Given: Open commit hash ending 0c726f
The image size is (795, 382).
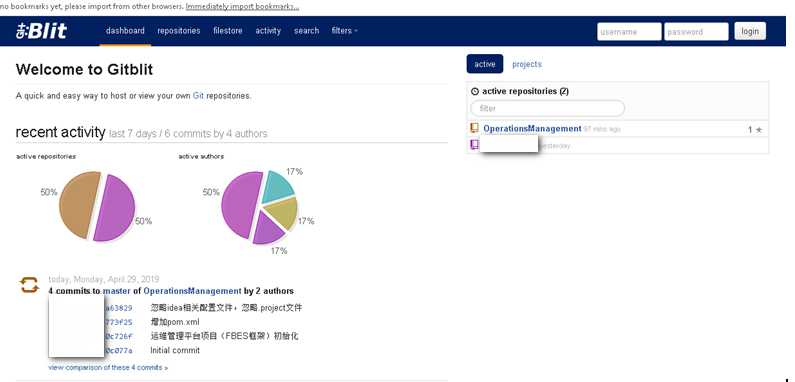Looking at the screenshot, I should 118,336.
